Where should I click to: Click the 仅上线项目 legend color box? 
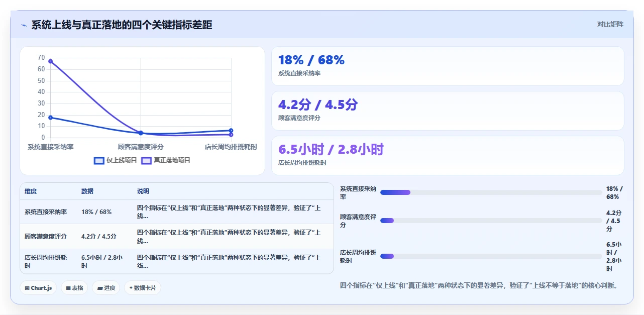tap(99, 161)
